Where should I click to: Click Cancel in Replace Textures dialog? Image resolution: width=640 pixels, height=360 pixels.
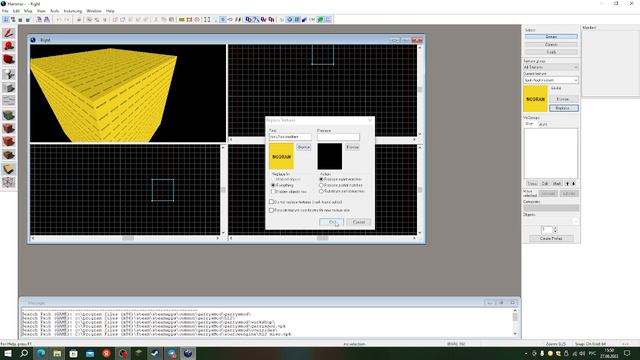point(359,222)
